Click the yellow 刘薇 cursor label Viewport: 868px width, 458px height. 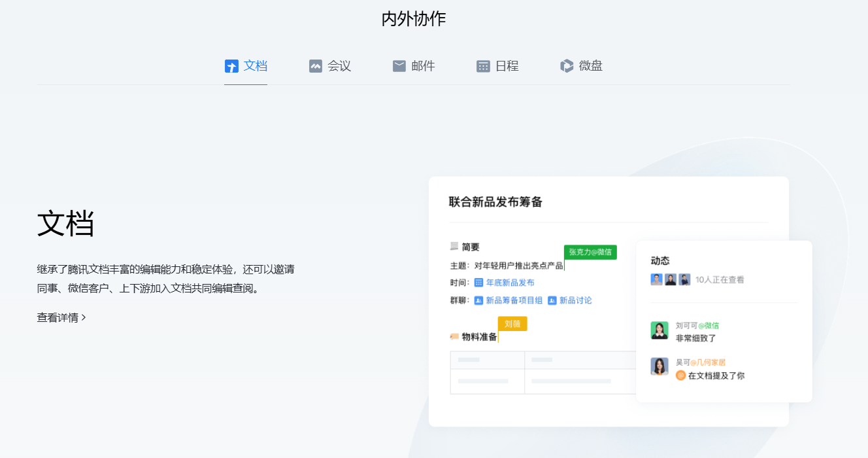512,324
